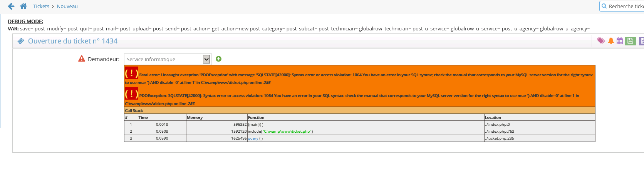Click the green plus icon to add demandeur

pyautogui.click(x=219, y=59)
